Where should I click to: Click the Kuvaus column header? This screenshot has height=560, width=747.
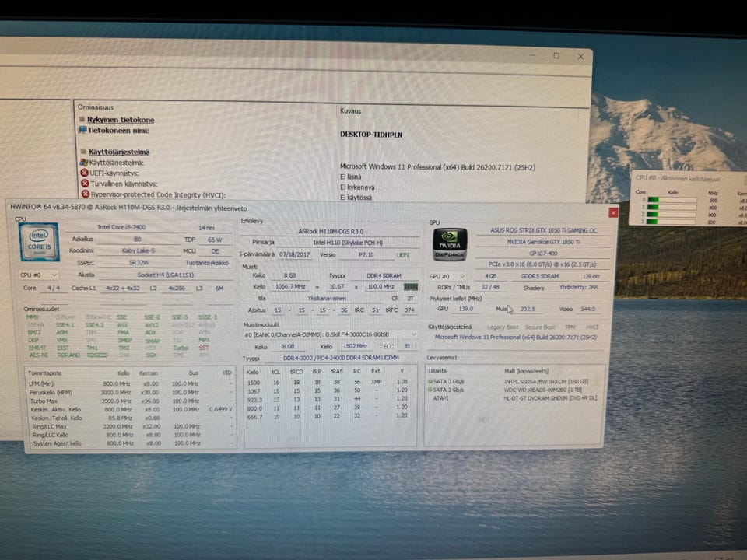click(x=350, y=111)
